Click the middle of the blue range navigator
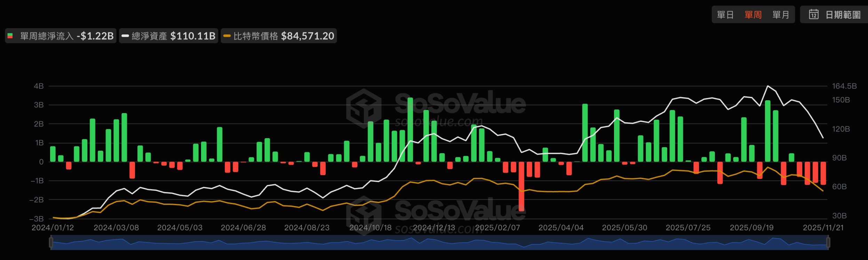Viewport: 868px width, 260px height. (x=439, y=243)
